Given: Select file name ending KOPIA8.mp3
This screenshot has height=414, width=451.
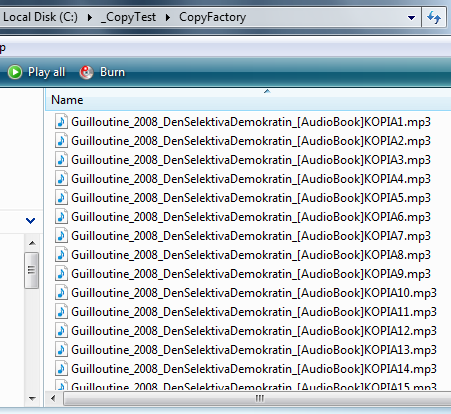Looking at the screenshot, I should point(251,255).
